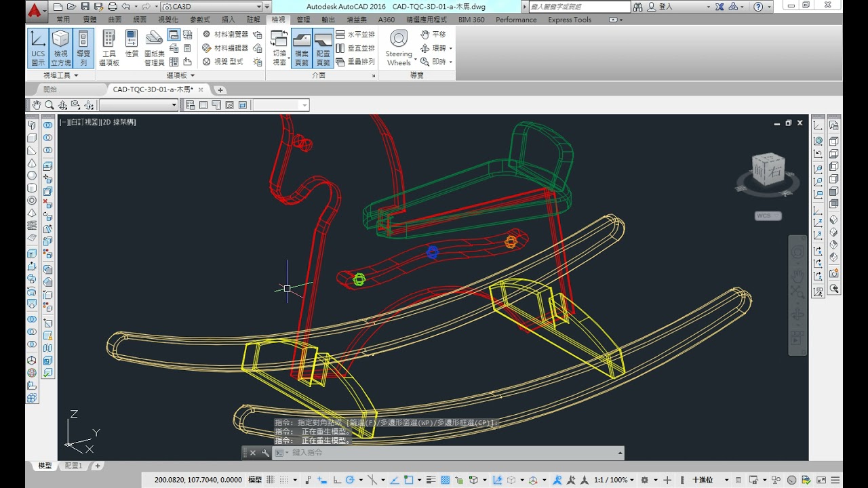Switch to the Express Tools ribbon tab

[x=570, y=20]
